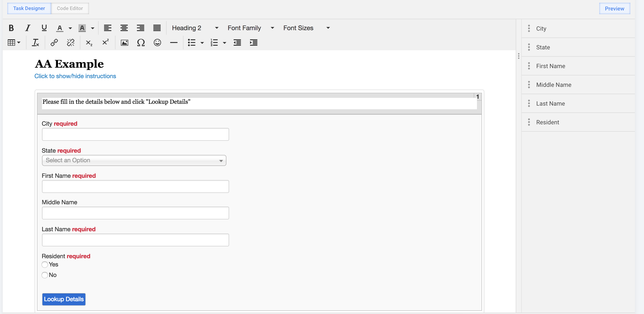Insert an emoticon
This screenshot has width=644, height=314.
tap(157, 43)
